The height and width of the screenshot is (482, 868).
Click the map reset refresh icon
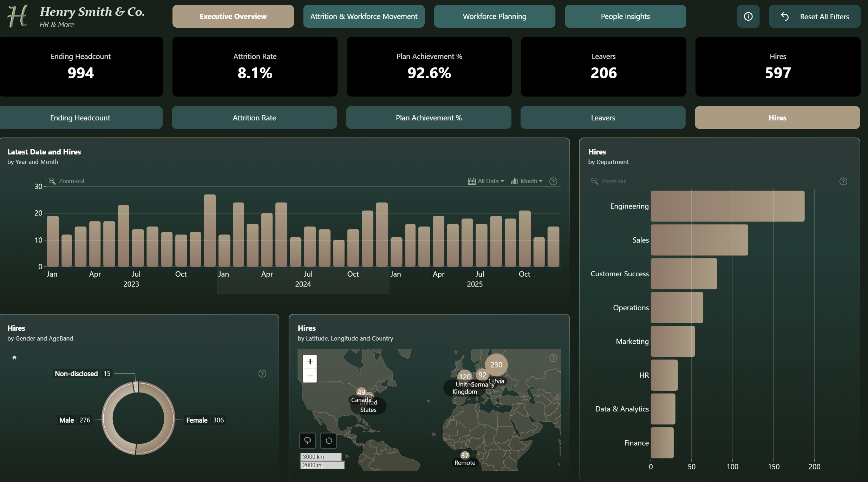tap(329, 441)
